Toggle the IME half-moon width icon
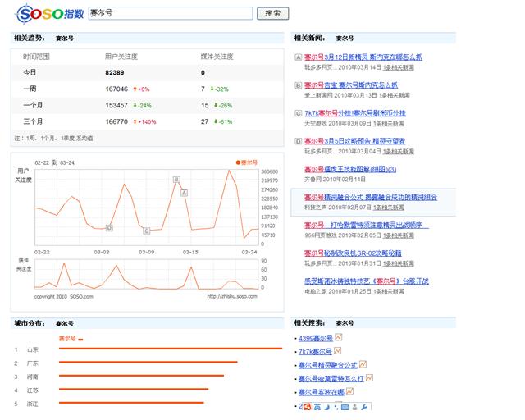 pos(327,407)
